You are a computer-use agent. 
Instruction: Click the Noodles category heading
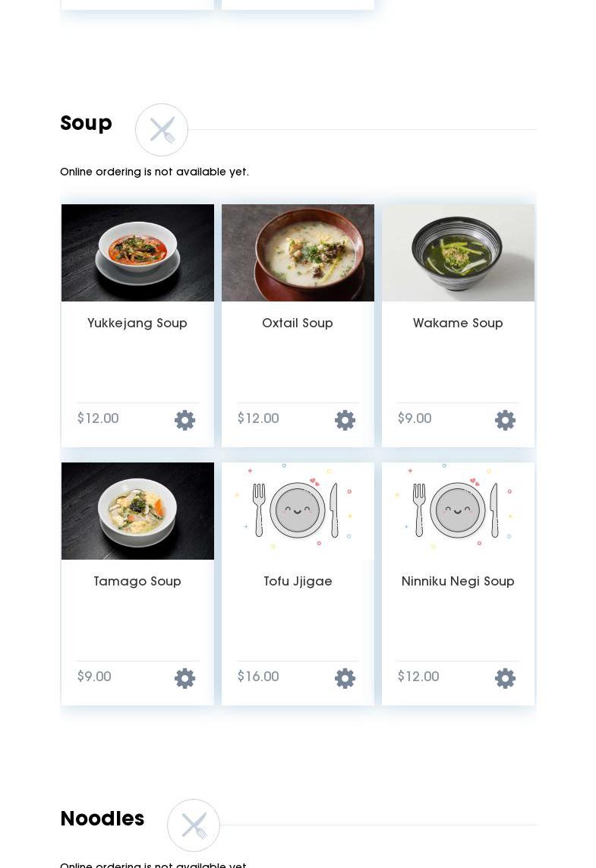(102, 818)
